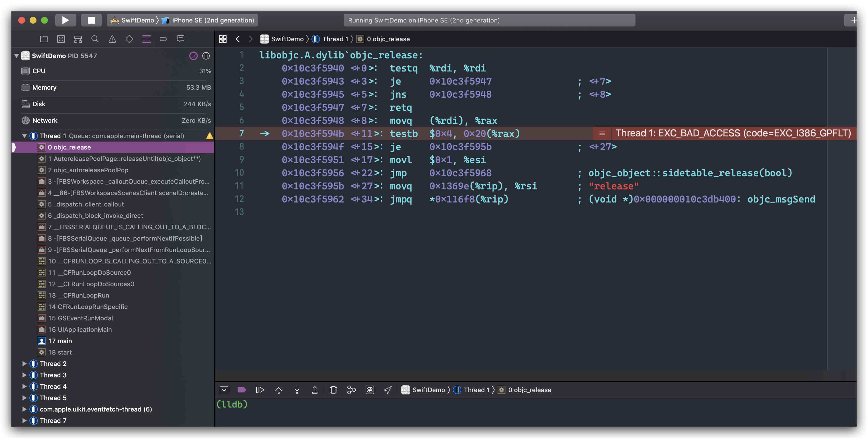Select frame 13 __CFRunLoopRun

[x=113, y=296]
